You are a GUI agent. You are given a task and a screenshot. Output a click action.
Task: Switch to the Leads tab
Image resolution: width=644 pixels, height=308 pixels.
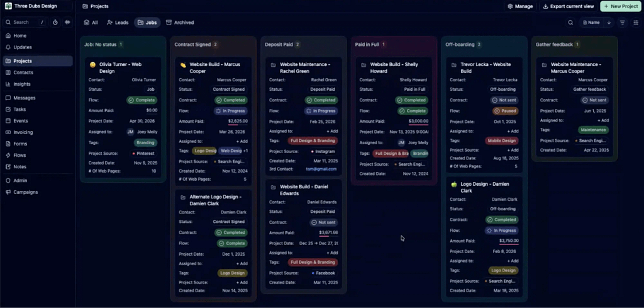point(118,23)
